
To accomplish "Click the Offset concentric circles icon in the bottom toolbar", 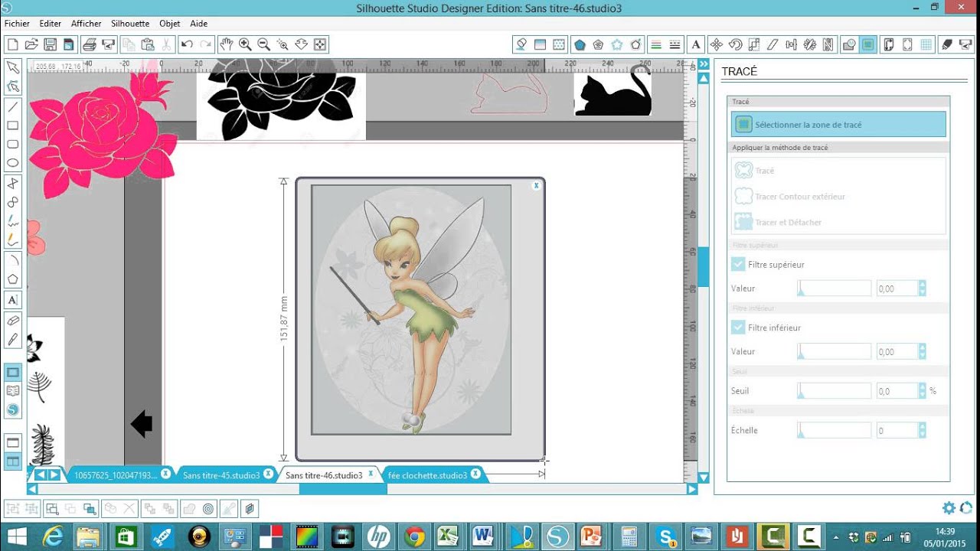I will 208,508.
